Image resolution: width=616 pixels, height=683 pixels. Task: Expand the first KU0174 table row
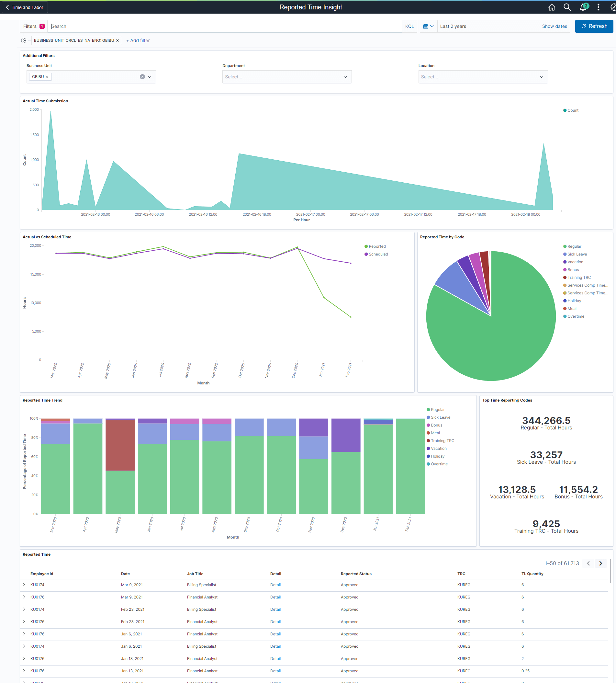(x=24, y=585)
